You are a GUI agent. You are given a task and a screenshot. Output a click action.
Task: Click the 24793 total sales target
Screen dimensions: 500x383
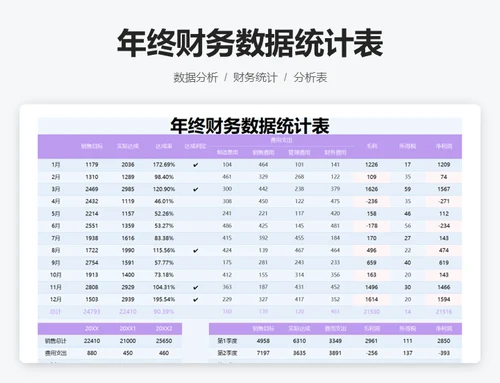(92, 312)
